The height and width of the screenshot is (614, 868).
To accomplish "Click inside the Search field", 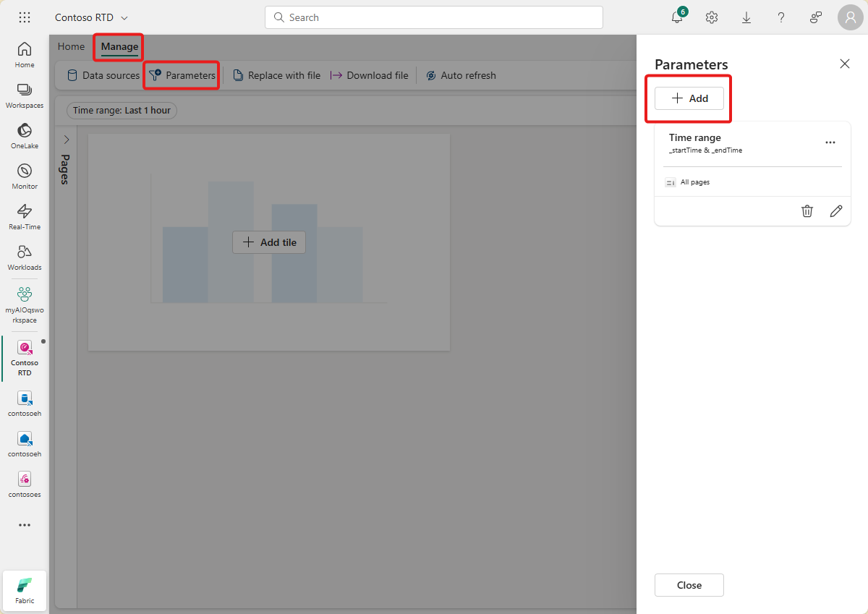I will (x=434, y=17).
